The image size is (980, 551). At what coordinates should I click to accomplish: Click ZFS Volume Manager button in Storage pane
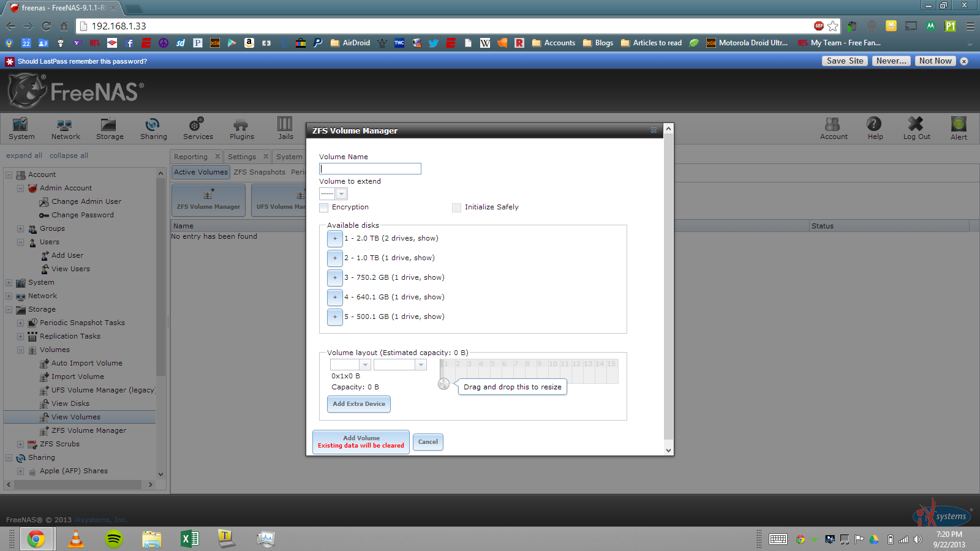(x=208, y=200)
